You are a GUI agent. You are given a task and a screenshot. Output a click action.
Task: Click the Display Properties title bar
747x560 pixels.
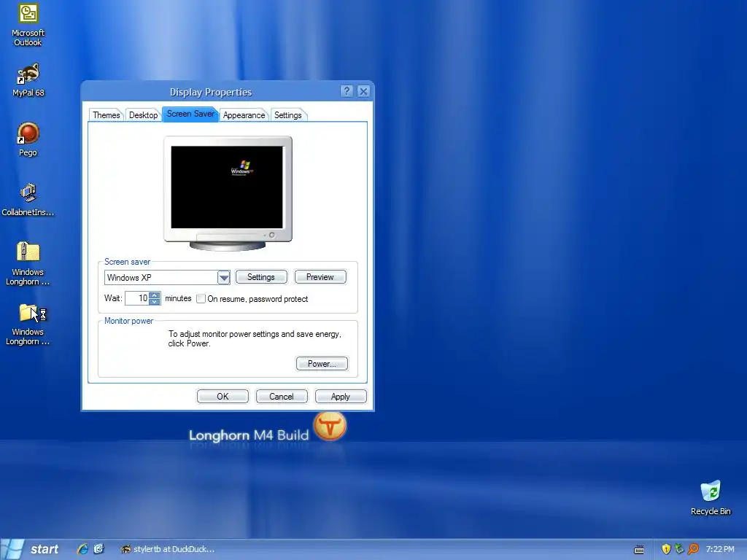click(211, 92)
